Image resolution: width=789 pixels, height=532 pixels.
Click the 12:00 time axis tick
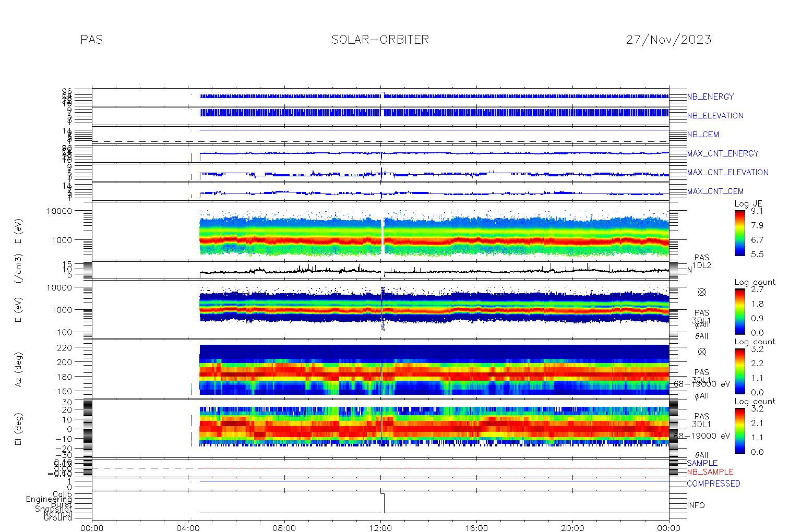[380, 528]
